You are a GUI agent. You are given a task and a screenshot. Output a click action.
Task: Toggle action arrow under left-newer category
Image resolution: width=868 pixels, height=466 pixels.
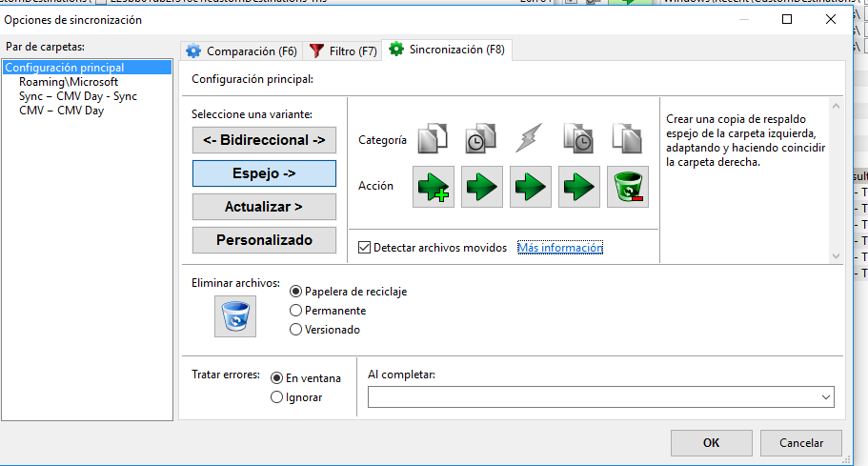tap(481, 187)
